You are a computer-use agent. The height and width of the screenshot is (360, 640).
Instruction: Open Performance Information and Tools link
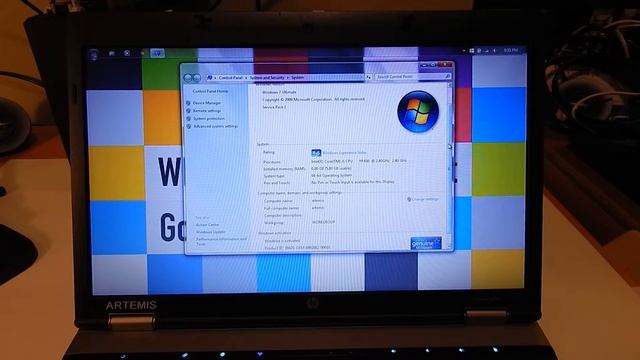pyautogui.click(x=221, y=241)
